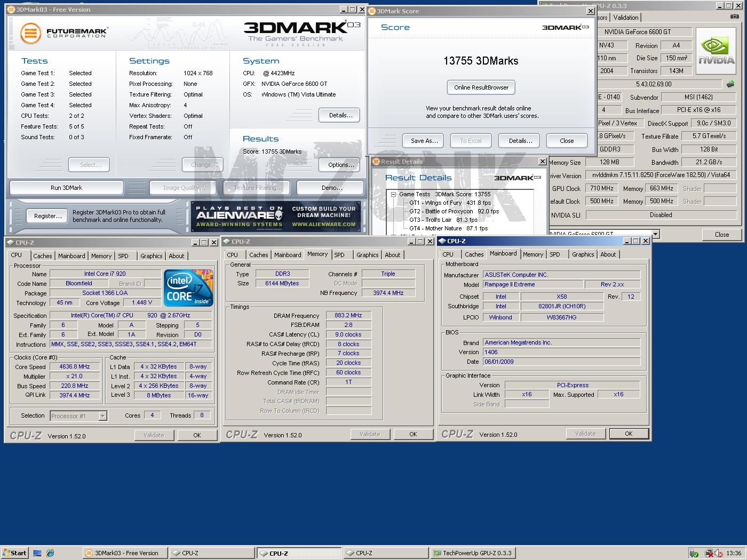Click GPU-Z BIOS save chip icon
This screenshot has height=560, width=747.
[x=730, y=84]
